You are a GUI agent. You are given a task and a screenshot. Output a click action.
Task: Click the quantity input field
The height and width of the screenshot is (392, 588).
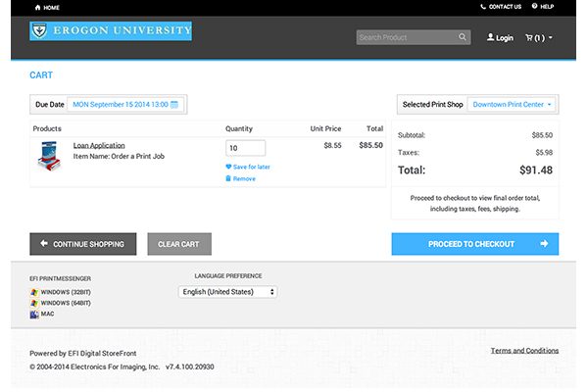(245, 148)
